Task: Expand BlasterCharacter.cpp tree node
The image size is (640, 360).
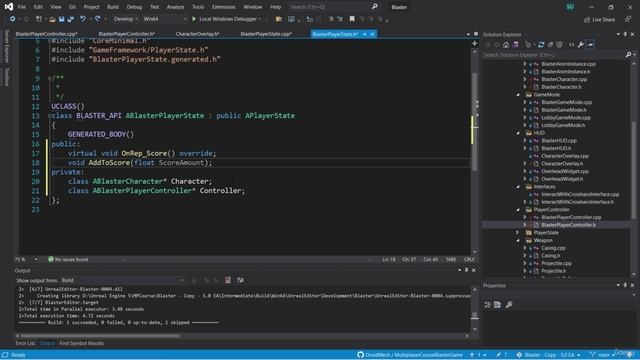Action: click(525, 79)
